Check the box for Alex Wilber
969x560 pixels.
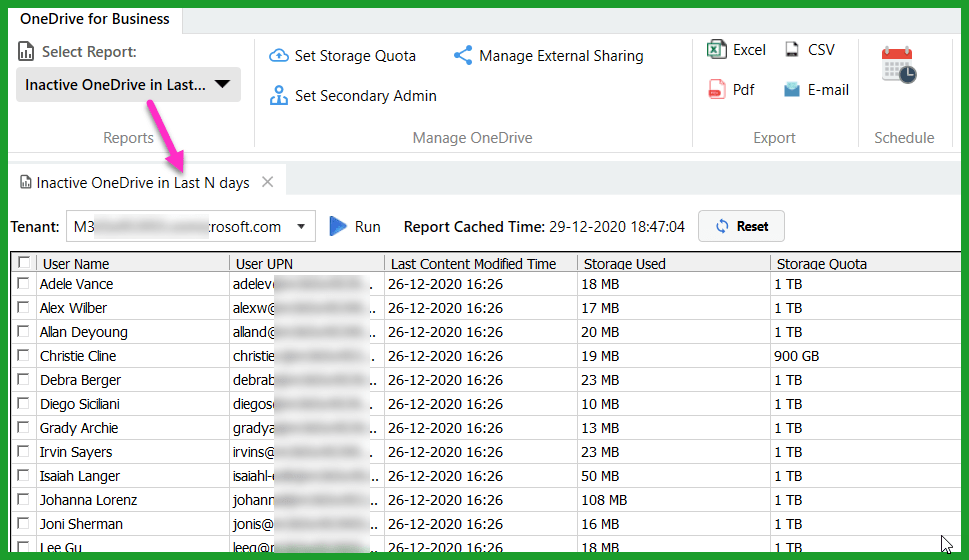(23, 307)
